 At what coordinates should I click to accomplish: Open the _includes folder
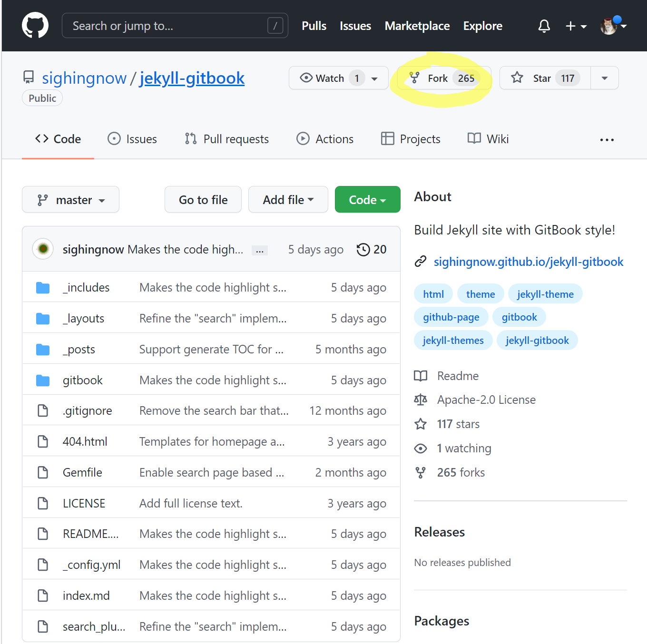coord(86,288)
